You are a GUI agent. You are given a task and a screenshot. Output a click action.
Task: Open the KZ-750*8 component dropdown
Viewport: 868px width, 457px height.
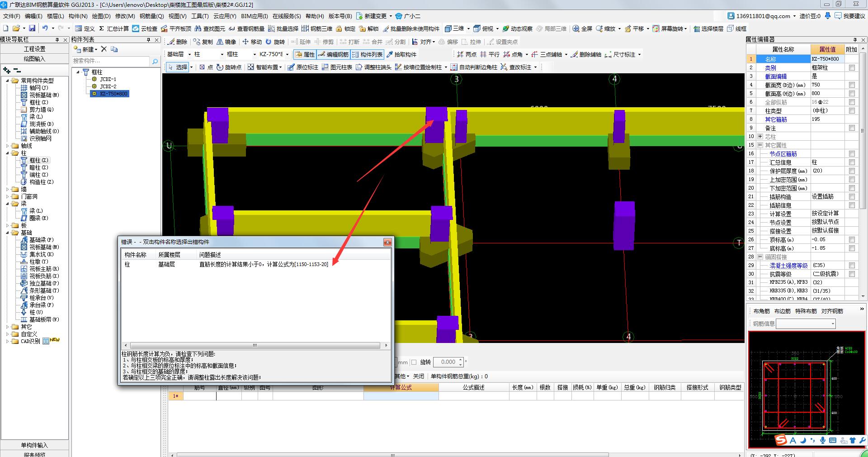[x=287, y=54]
